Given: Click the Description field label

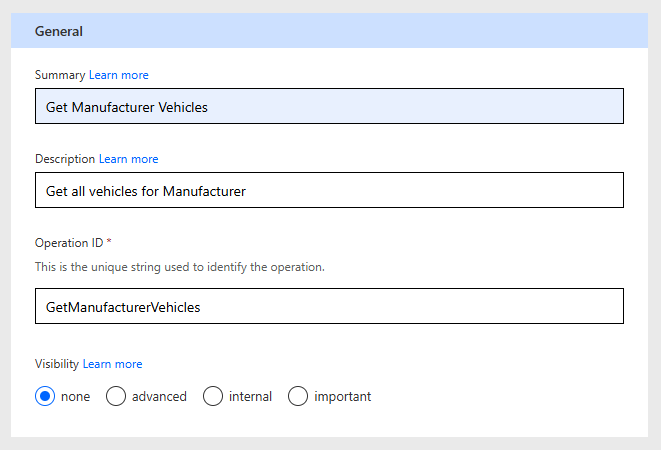Looking at the screenshot, I should click(65, 159).
